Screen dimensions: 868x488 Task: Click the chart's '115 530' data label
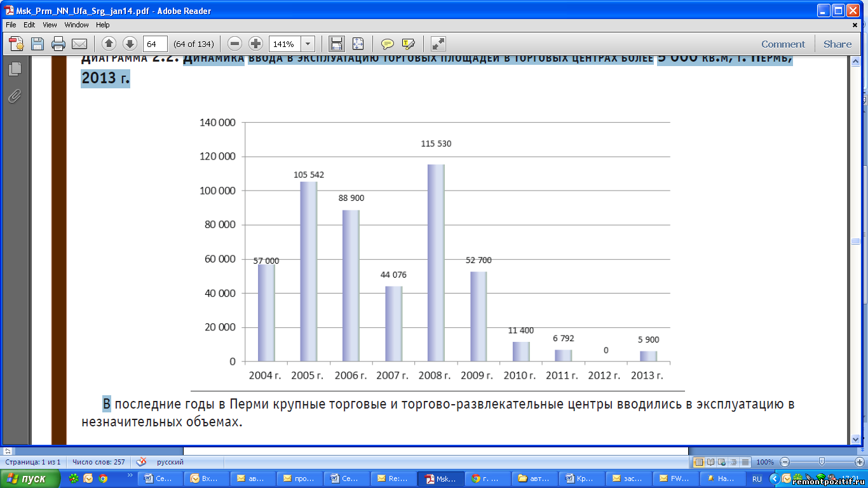436,144
